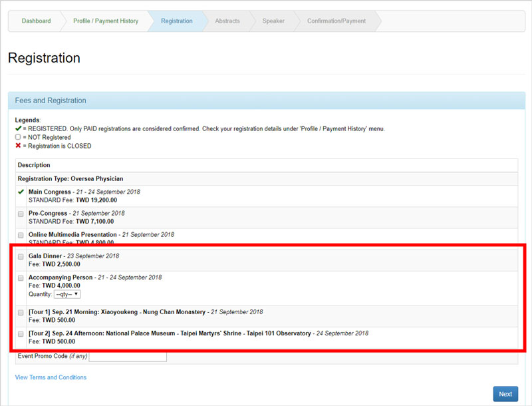Viewport: 532px width, 406px height.
Task: Click the green REGISTERED legend checkmark
Action: tap(18, 128)
